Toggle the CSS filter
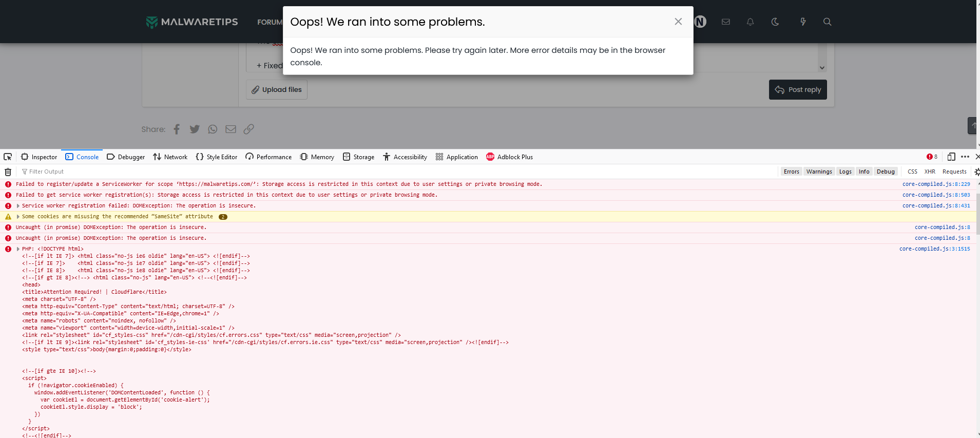Image resolution: width=980 pixels, height=438 pixels. click(x=912, y=172)
